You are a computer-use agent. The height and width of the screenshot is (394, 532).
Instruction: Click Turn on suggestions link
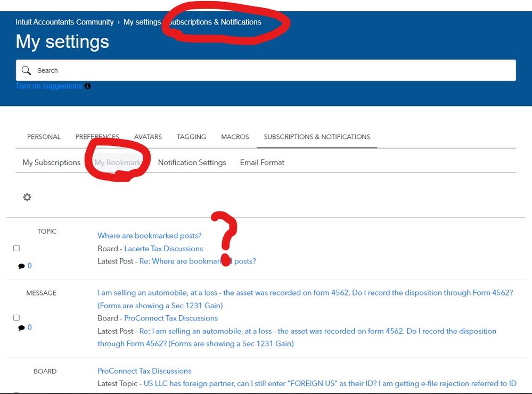click(49, 86)
